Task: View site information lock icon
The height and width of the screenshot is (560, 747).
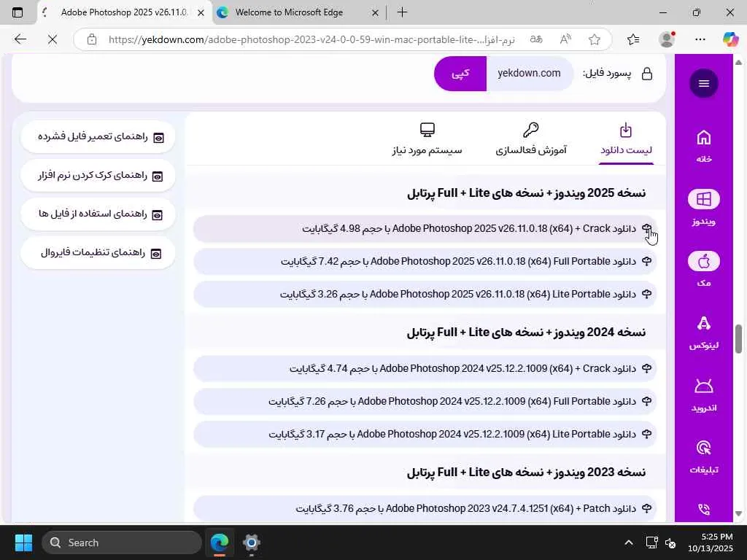Action: tap(92, 39)
